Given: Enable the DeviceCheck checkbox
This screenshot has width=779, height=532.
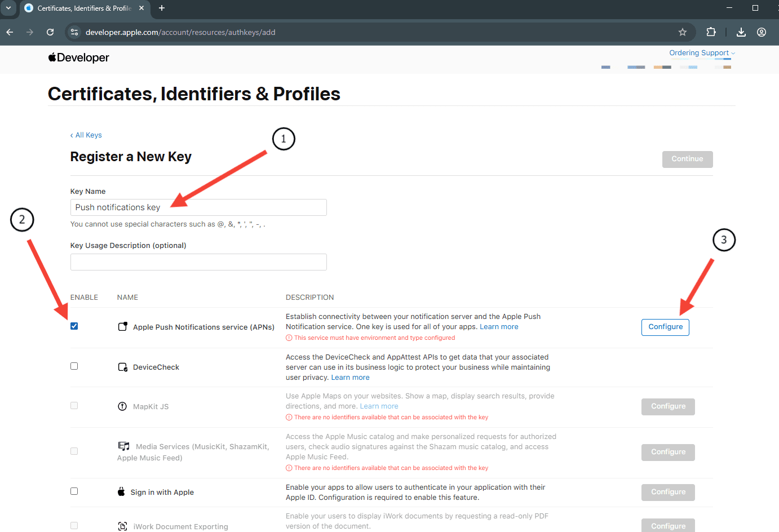Looking at the screenshot, I should 74,366.
